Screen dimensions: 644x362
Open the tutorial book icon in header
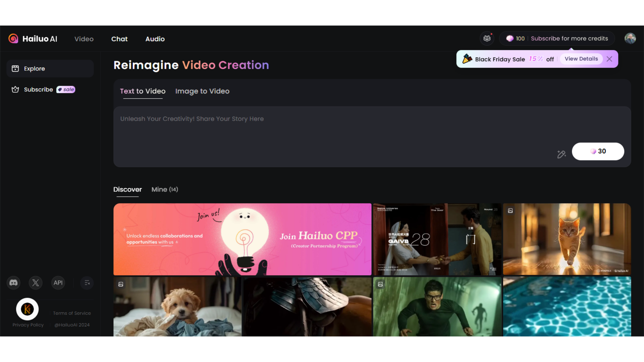(487, 38)
